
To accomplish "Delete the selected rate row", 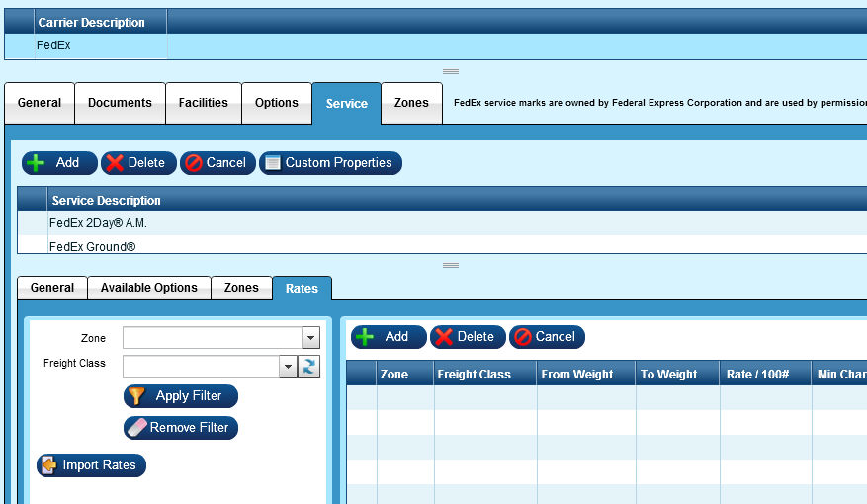I will (x=467, y=337).
